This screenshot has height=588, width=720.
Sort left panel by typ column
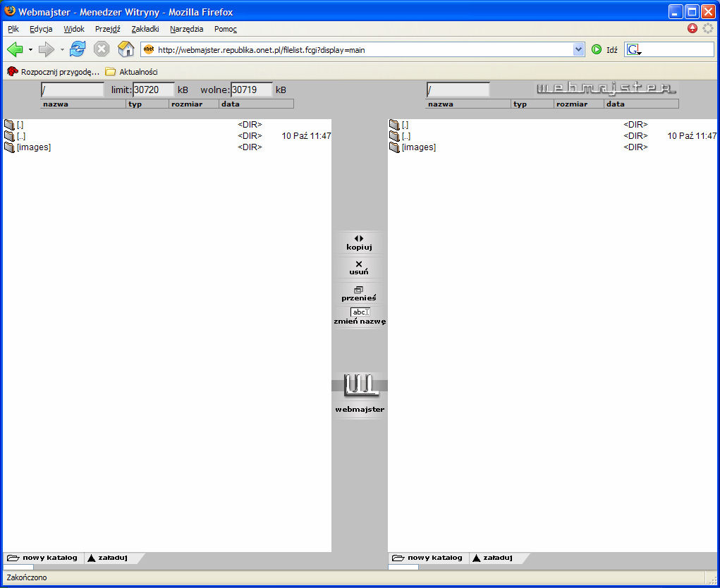tap(147, 104)
